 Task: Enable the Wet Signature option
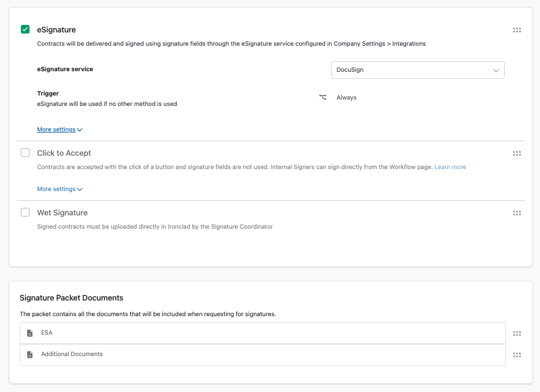tap(25, 212)
